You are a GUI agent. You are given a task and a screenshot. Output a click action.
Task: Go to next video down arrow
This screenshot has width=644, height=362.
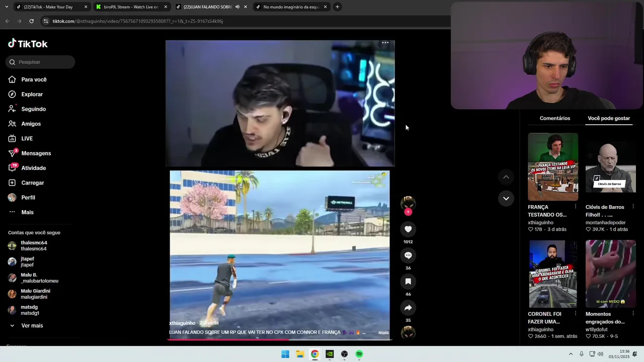pos(506,198)
